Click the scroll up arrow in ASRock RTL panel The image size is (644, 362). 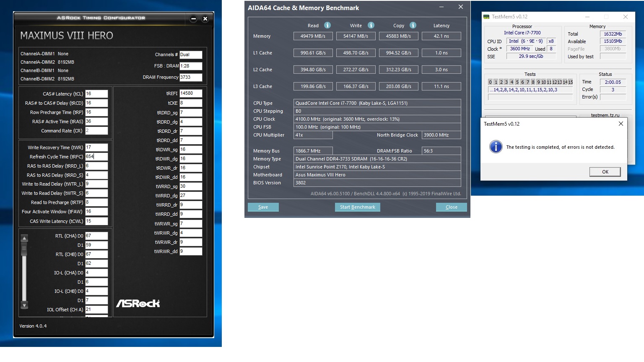(24, 238)
